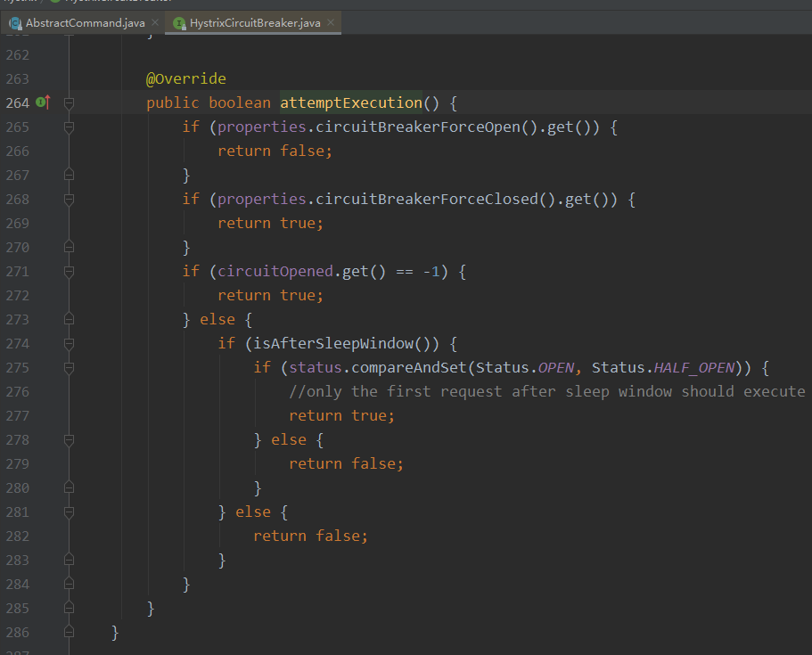Click the HystrixCircuitBreaker.java interface file icon
Viewport: 812px width, 655px height.
tap(179, 23)
